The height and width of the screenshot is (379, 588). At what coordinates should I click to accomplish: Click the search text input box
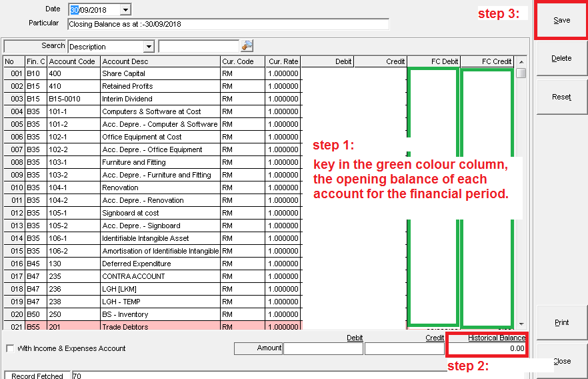pyautogui.click(x=199, y=47)
